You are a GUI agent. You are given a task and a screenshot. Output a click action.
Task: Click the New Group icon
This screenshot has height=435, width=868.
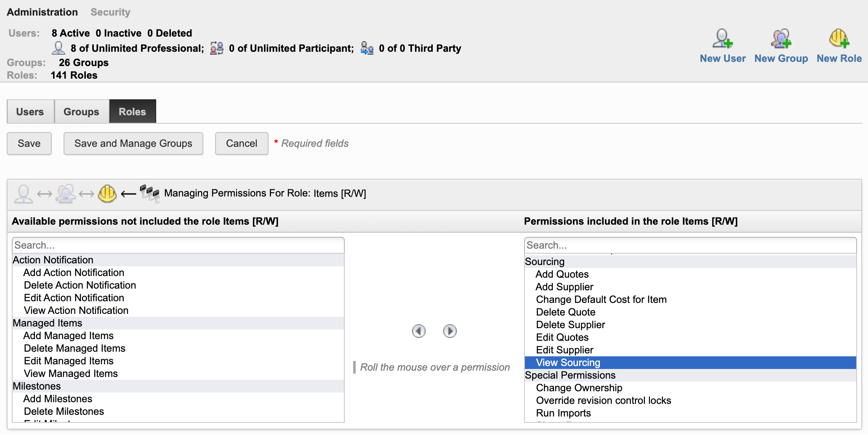point(781,39)
